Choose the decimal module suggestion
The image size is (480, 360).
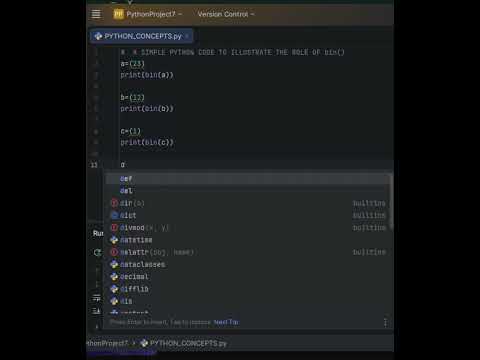pos(248,277)
